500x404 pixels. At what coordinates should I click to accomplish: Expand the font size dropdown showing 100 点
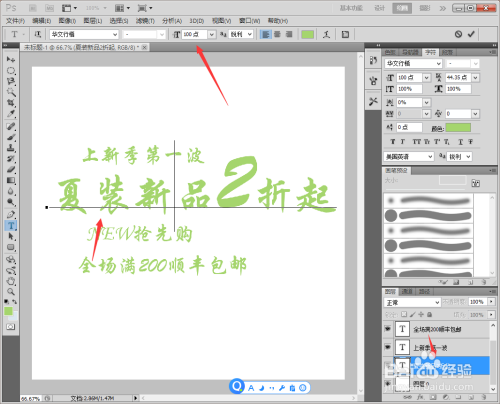(x=212, y=34)
